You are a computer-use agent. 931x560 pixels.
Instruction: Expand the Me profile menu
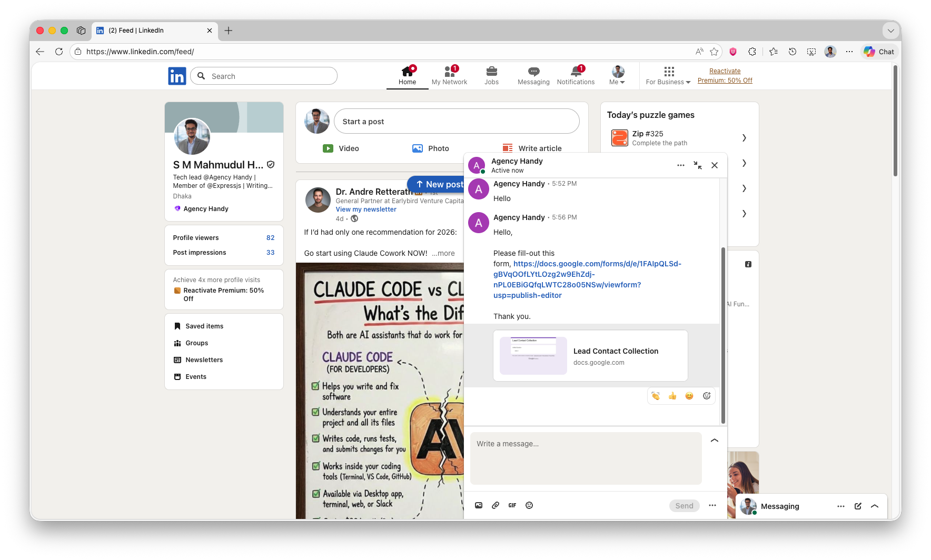617,76
